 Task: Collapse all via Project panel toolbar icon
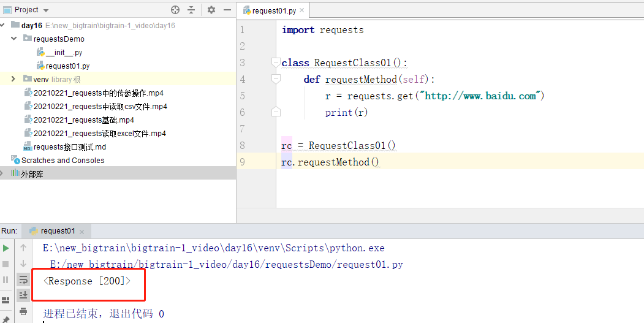[x=191, y=10]
